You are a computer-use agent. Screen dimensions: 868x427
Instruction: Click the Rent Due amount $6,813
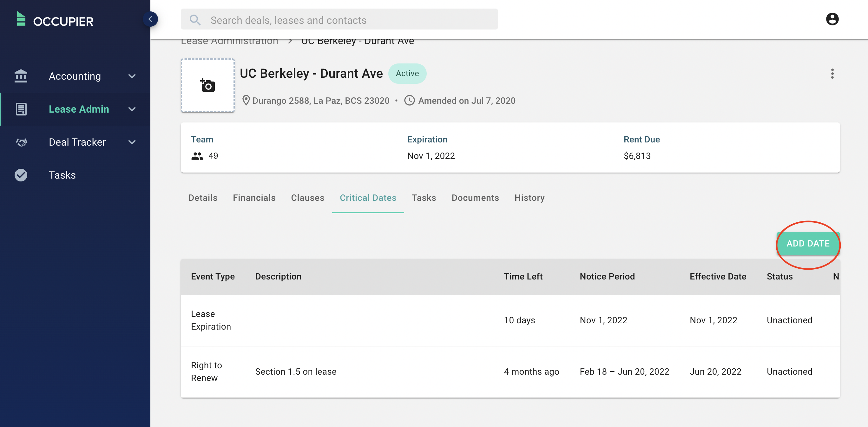(637, 156)
